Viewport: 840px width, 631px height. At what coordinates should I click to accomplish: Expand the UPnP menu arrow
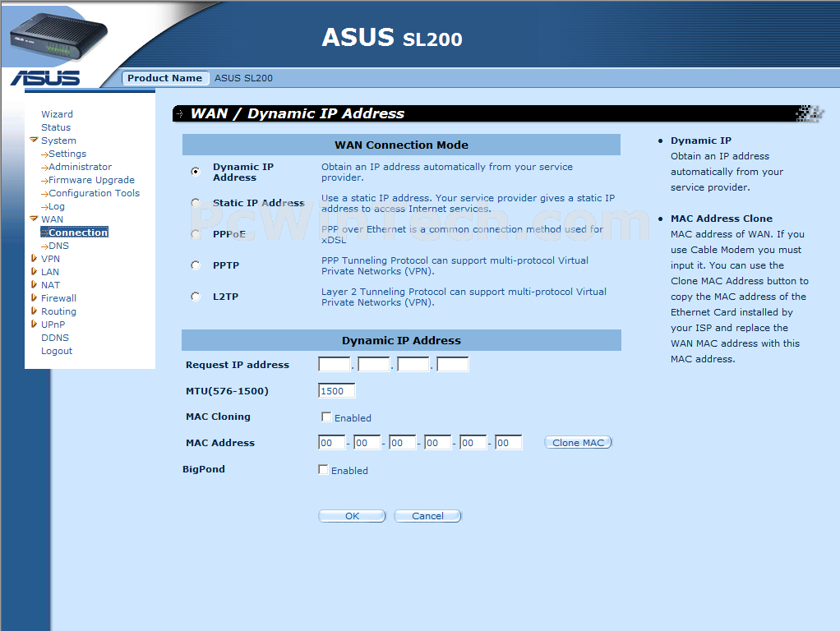34,324
